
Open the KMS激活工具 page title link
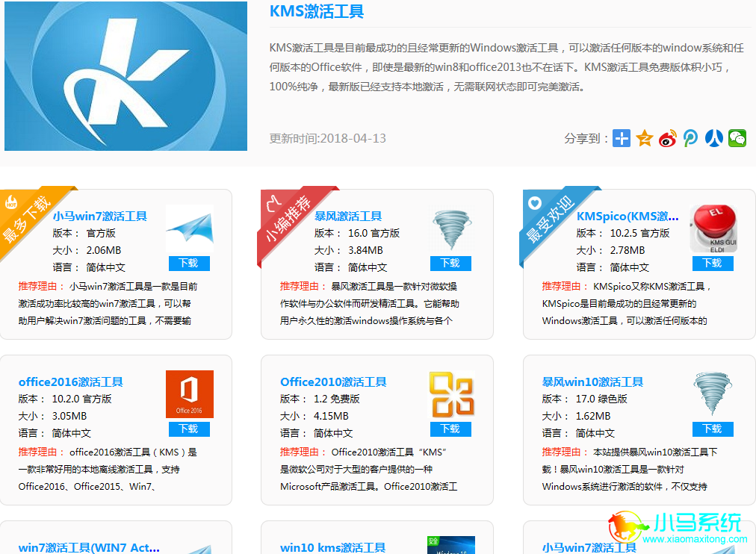[317, 11]
